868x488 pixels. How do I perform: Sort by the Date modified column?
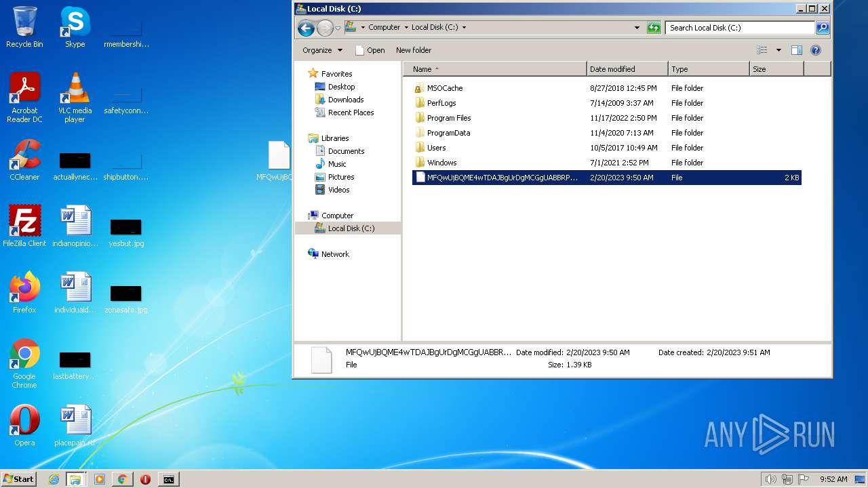click(x=627, y=69)
